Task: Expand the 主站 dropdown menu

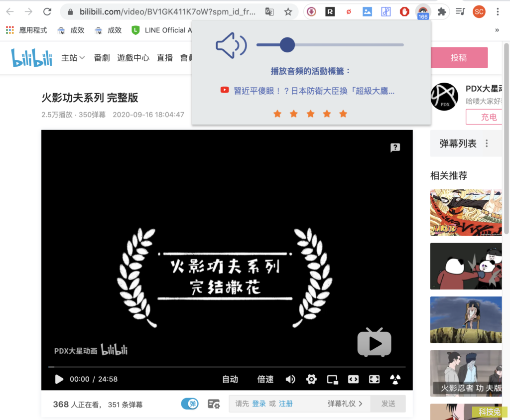Action: (73, 58)
